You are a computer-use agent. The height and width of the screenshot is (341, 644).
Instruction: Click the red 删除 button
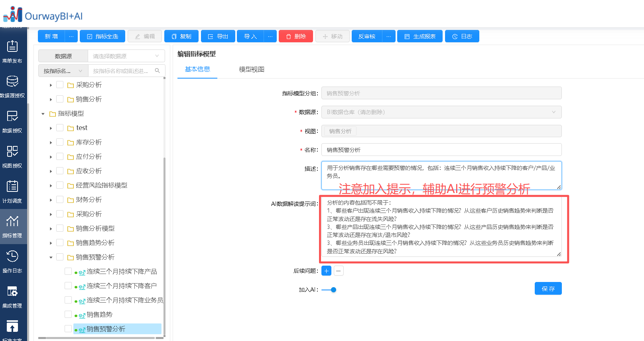pos(295,36)
